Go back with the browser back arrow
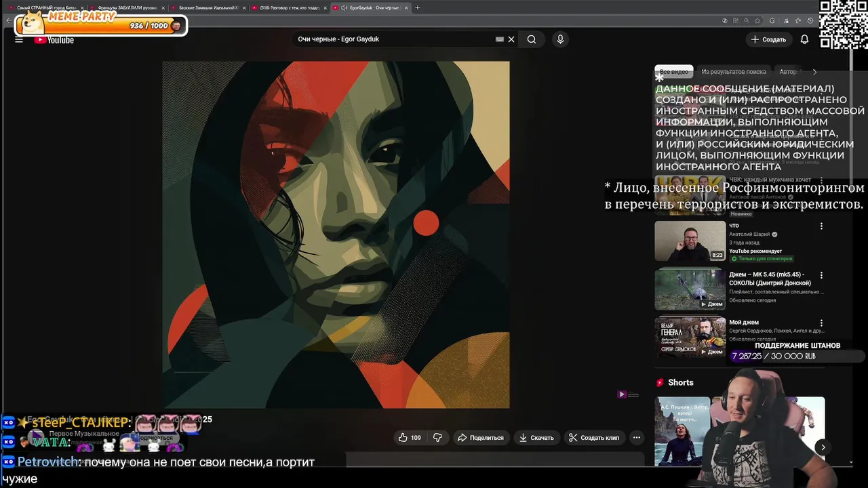This screenshot has width=868, height=488. [x=8, y=21]
